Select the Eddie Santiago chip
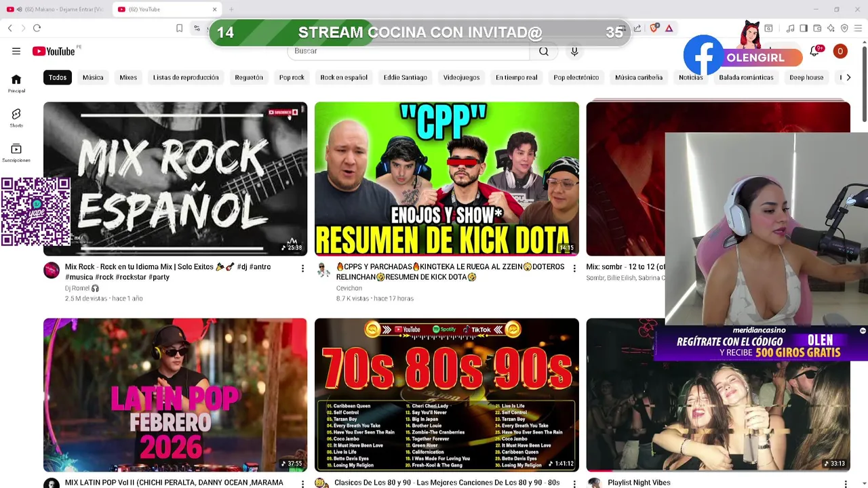Screen dimensions: 868x488 click(x=406, y=77)
